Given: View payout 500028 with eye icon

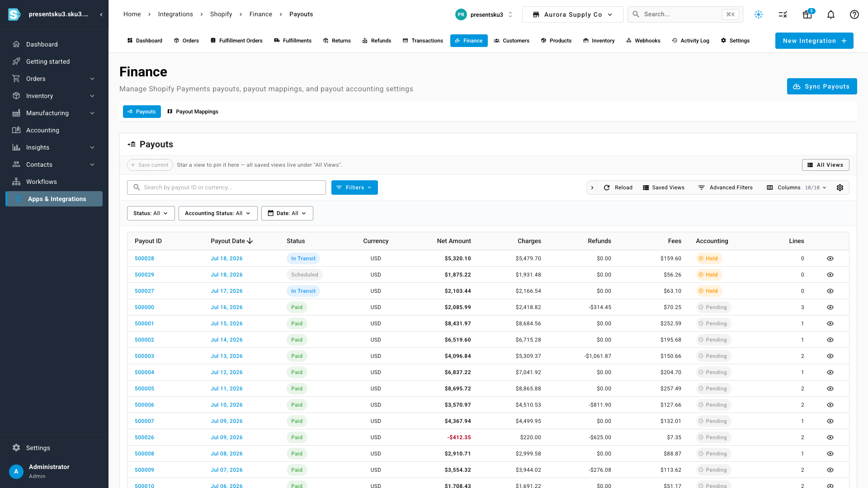Looking at the screenshot, I should [830, 258].
